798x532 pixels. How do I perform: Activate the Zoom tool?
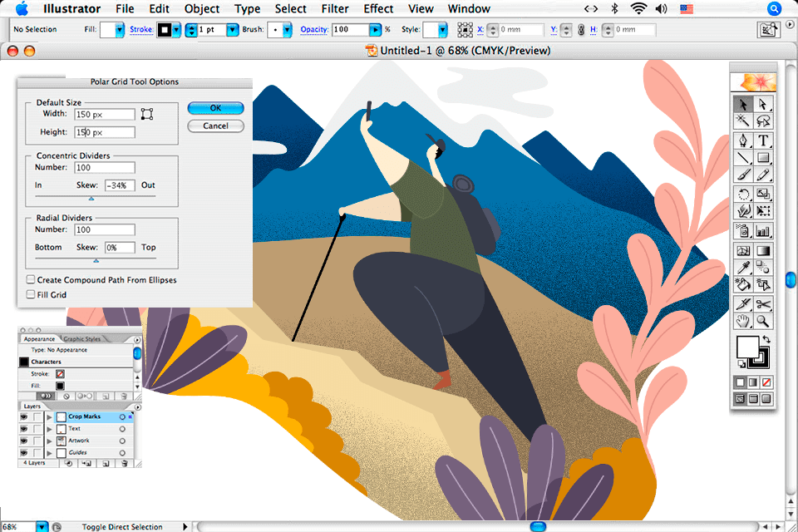[x=764, y=319]
